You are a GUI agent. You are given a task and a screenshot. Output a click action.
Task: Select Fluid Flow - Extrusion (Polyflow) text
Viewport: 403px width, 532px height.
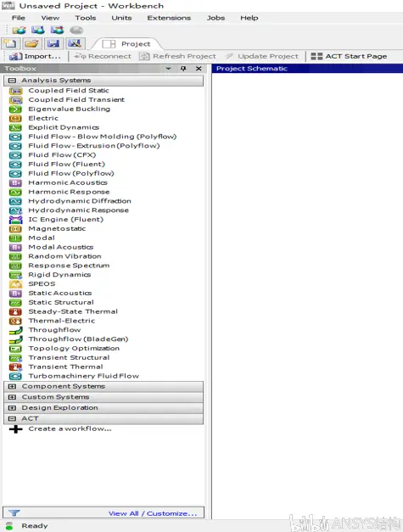coord(94,146)
